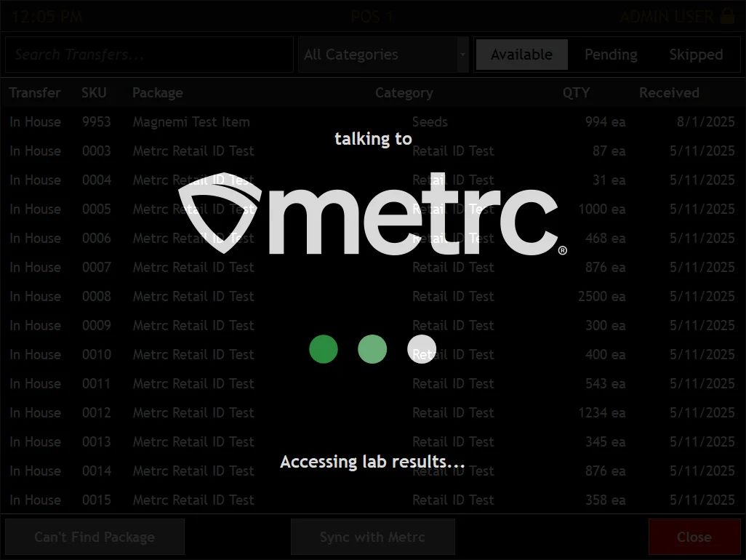This screenshot has width=746, height=560.
Task: Click SKU 0005 in the list
Action: (x=97, y=209)
